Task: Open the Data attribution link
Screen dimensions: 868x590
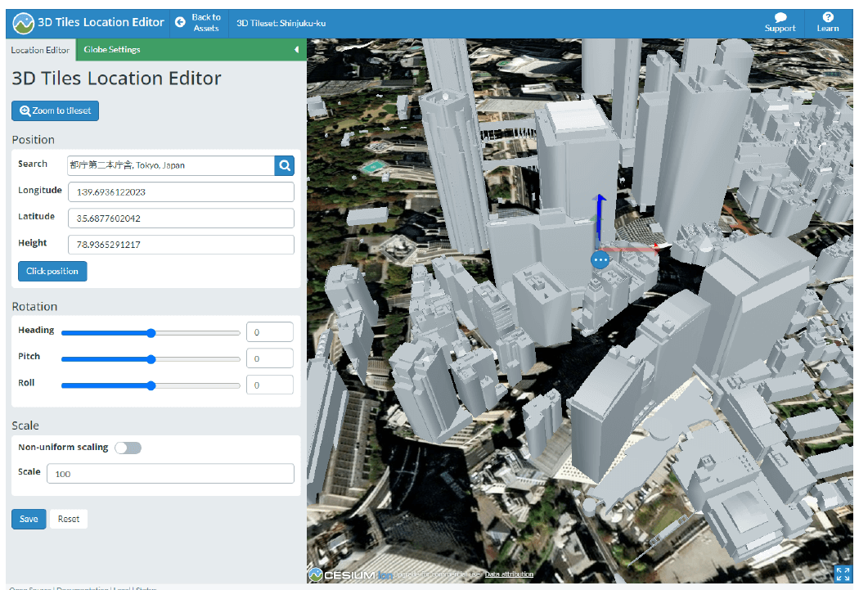Action: (510, 574)
